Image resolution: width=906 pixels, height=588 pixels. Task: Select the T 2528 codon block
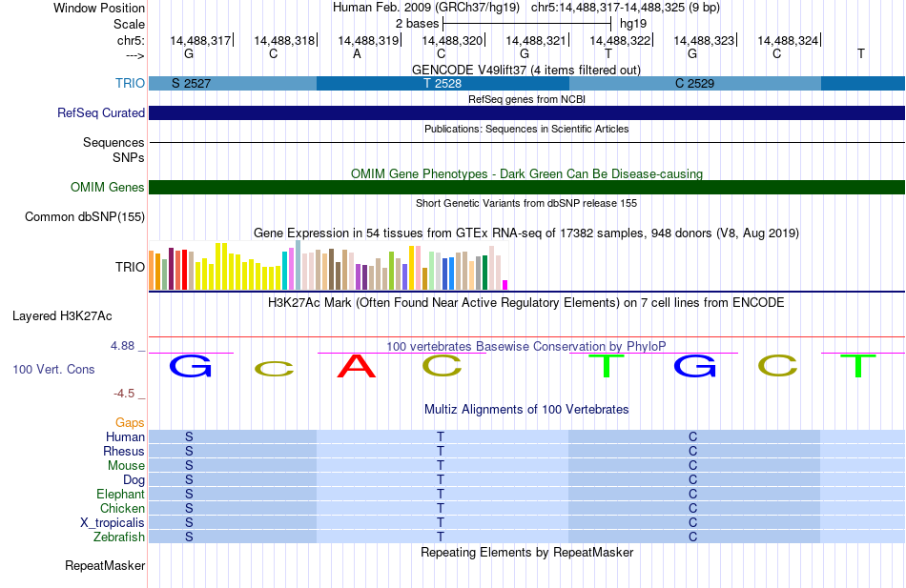pos(443,83)
